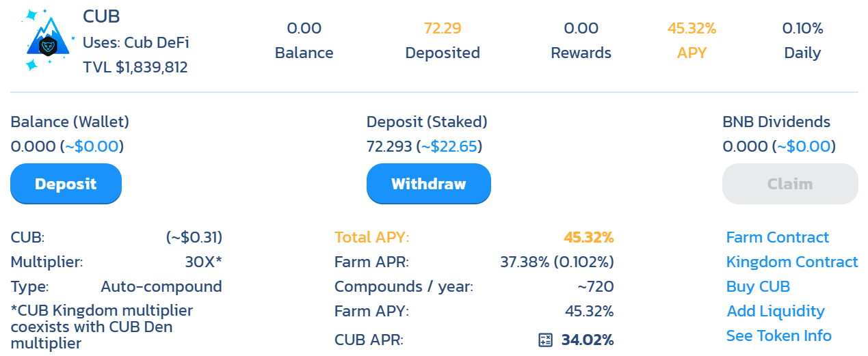Click the blue Deposit button
This screenshot has height=356, width=868.
click(x=66, y=184)
